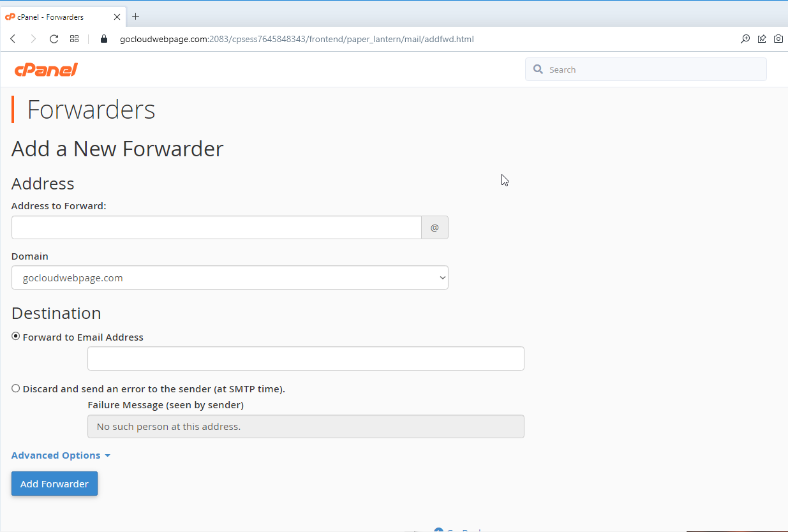Click the grayed forward navigation arrow
Viewport: 788px width, 532px height.
pos(33,39)
